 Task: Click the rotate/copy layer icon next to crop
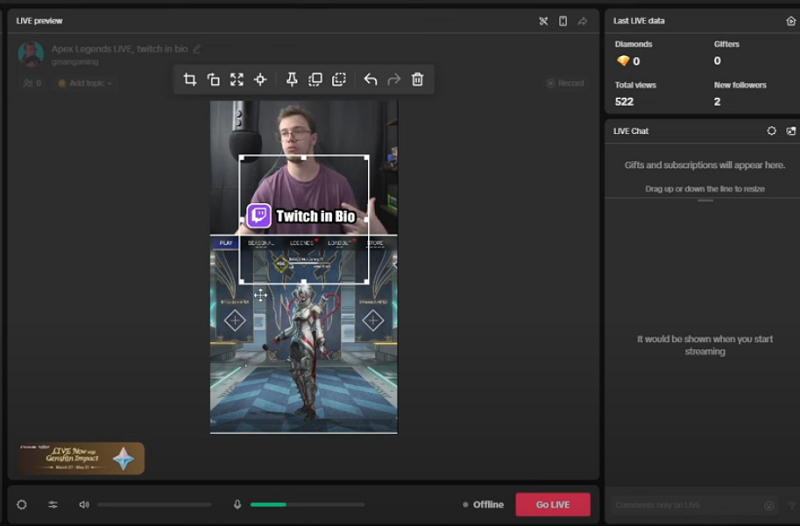pyautogui.click(x=213, y=80)
